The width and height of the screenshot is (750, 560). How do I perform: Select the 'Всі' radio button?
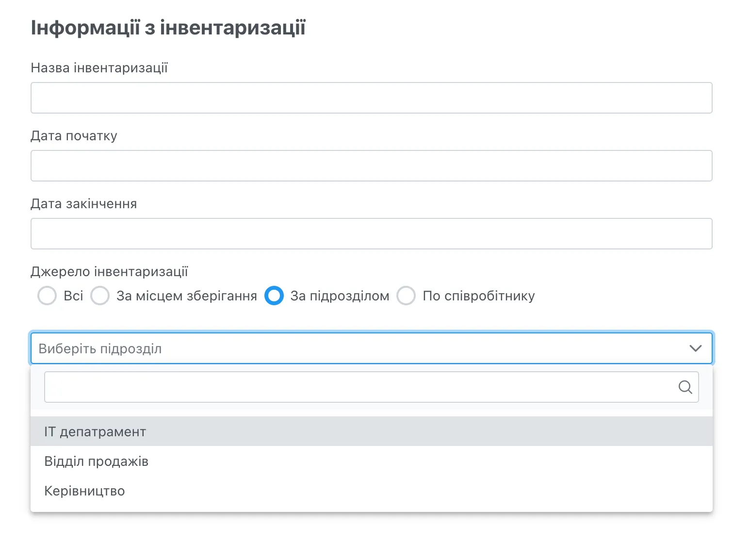(x=47, y=296)
